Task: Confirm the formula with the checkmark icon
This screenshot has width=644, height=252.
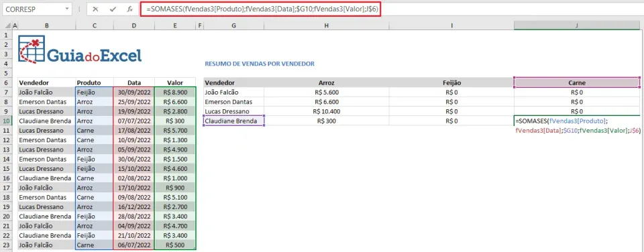Action: click(x=113, y=9)
